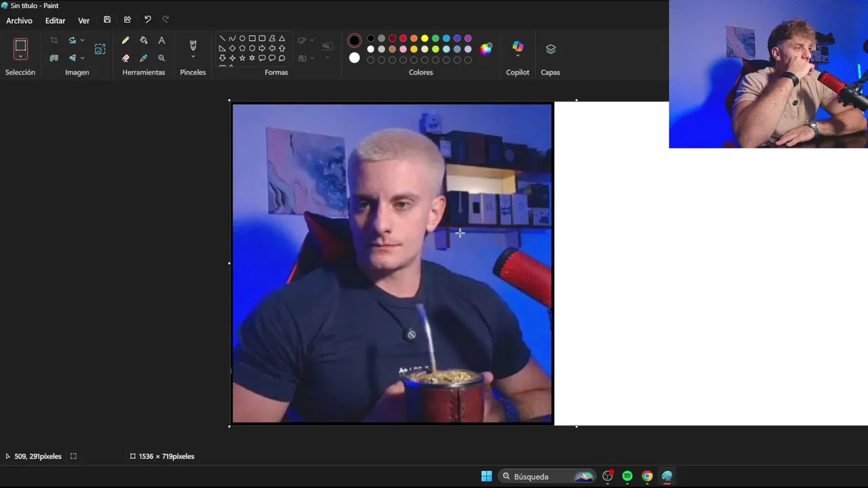Expand the Rotate options dropdown arrow
This screenshot has height=488, width=868.
[82, 40]
